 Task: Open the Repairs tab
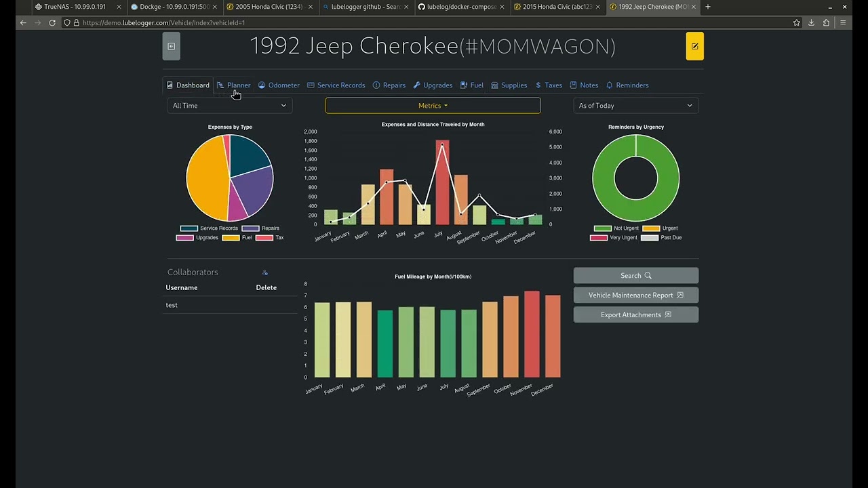click(x=389, y=85)
